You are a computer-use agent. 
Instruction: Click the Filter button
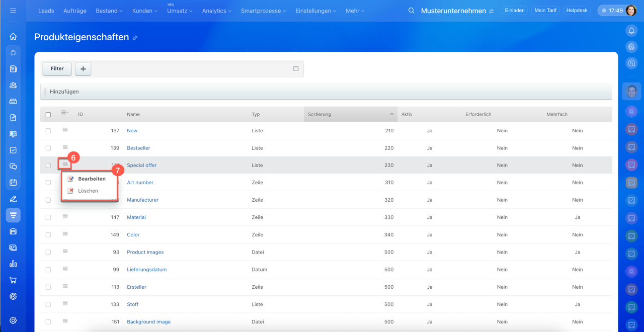(57, 69)
